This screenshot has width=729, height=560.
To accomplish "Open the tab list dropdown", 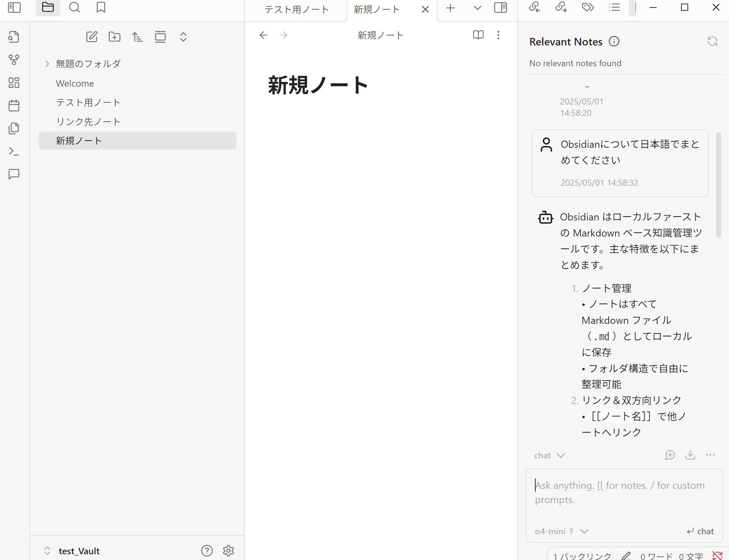I will pyautogui.click(x=477, y=8).
